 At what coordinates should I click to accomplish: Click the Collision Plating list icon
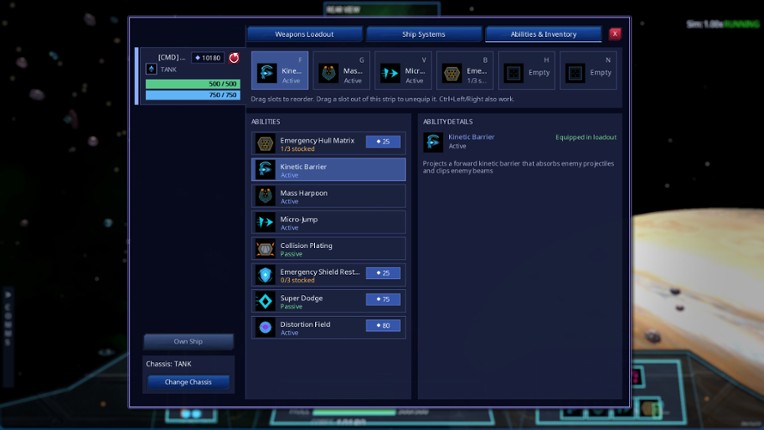coord(265,249)
